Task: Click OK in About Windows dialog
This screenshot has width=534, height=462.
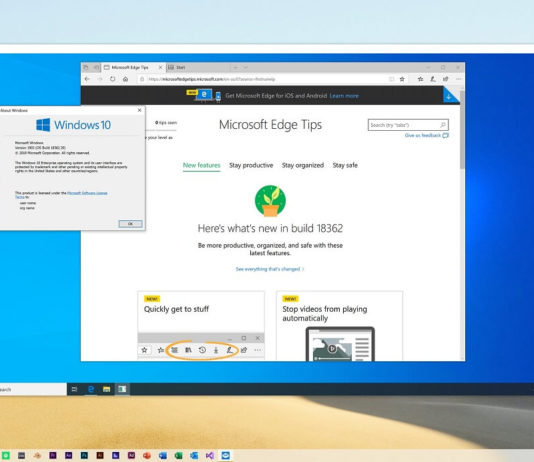Action: click(130, 224)
